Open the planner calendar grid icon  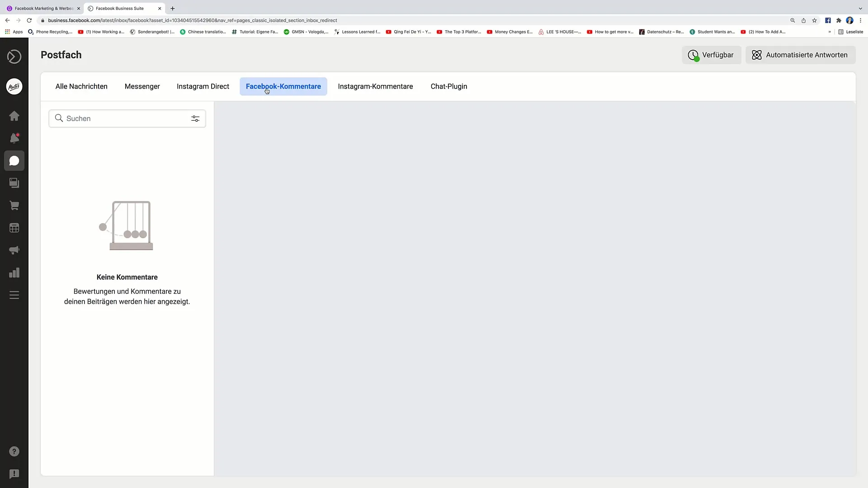tap(14, 228)
